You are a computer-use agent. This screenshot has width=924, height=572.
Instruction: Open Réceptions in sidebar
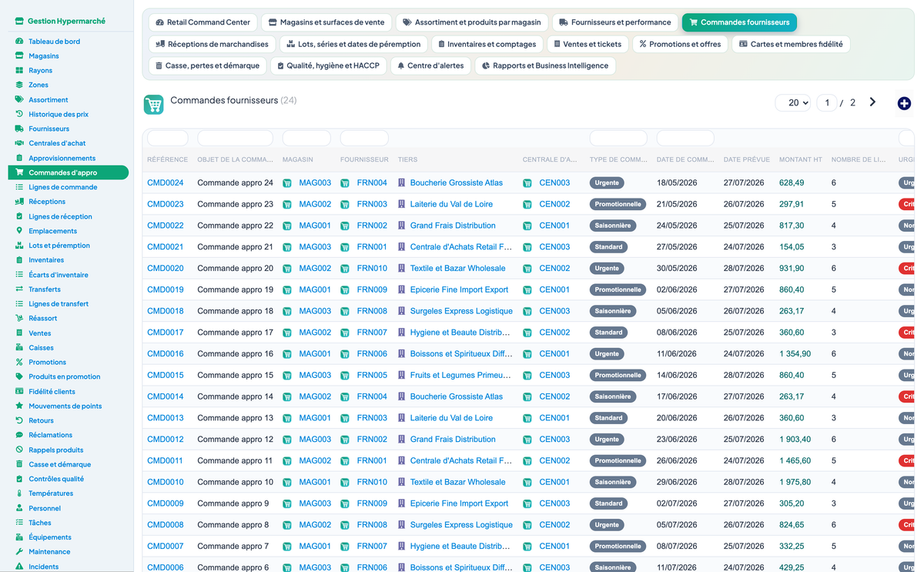(47, 202)
